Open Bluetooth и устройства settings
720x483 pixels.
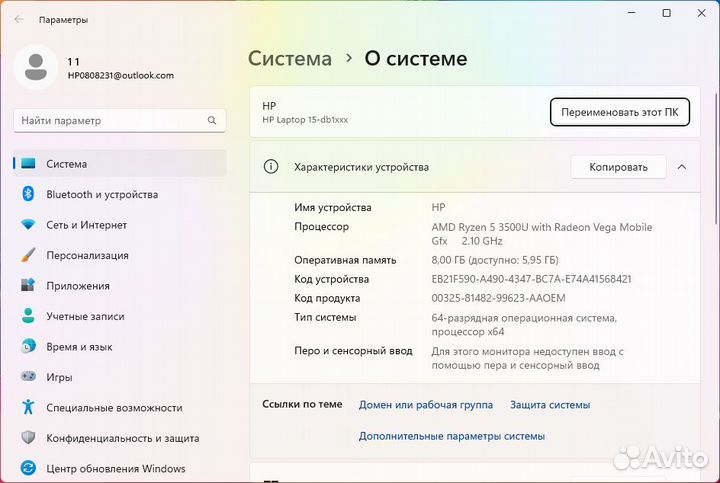click(x=120, y=194)
